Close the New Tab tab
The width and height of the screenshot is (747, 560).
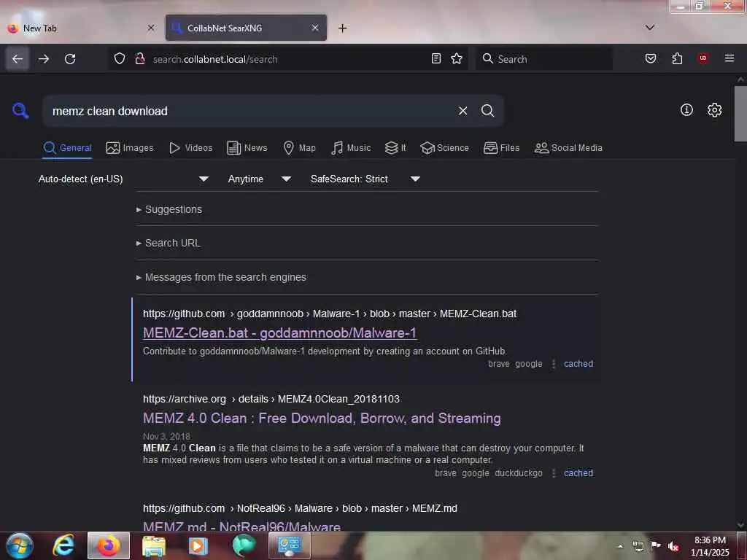[151, 28]
